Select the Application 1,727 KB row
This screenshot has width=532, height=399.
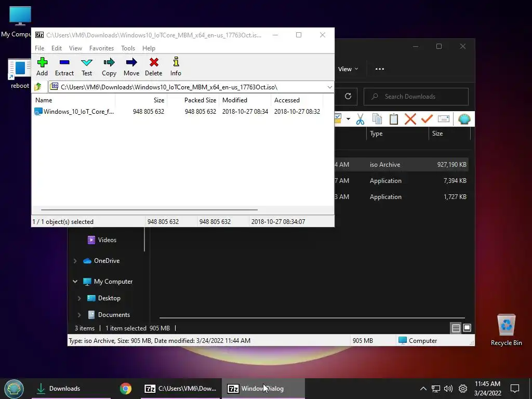(402, 197)
